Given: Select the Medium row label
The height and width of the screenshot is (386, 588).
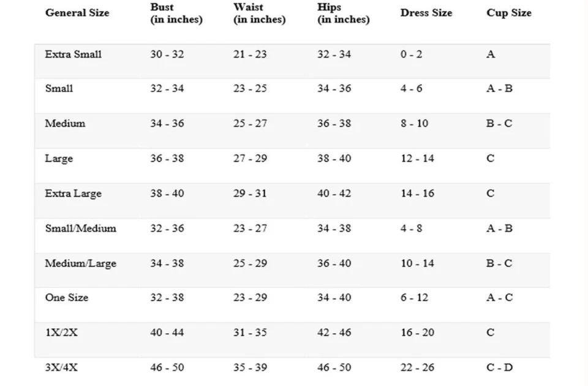Looking at the screenshot, I should [65, 124].
